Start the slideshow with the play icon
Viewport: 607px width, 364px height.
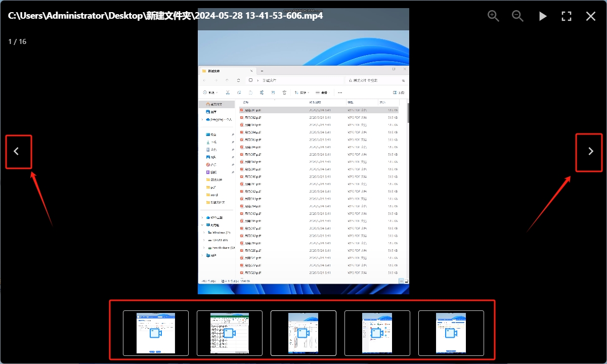543,16
